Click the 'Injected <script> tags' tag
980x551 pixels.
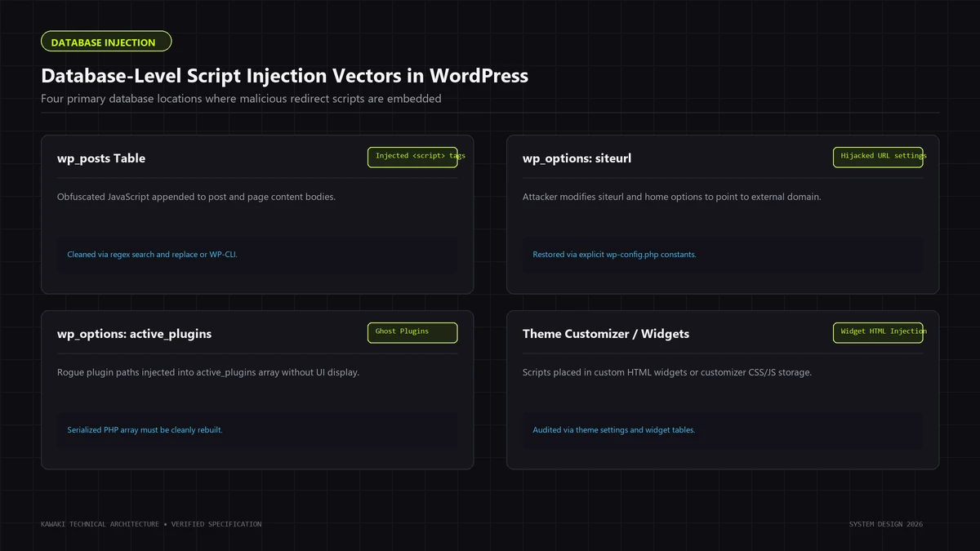(412, 157)
